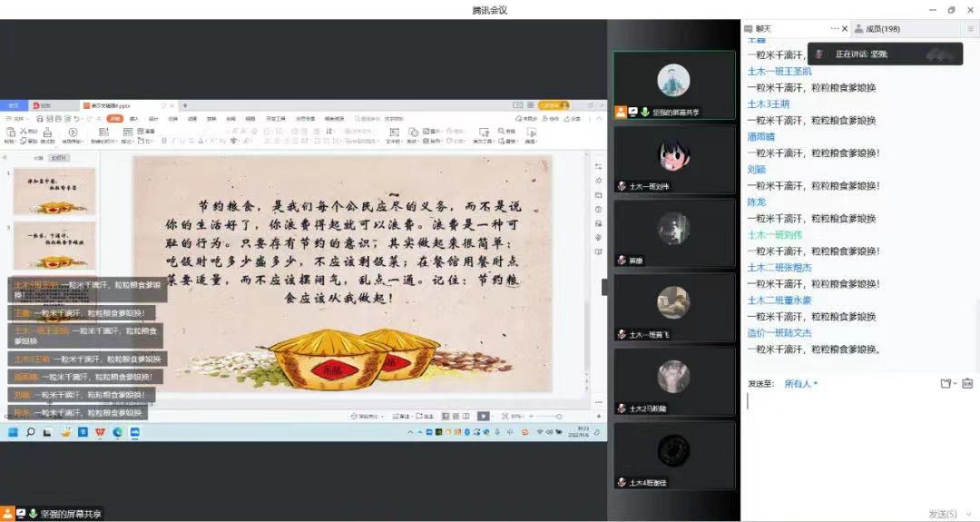
Task: Select the 土木一班刘伟 participant video tile
Action: click(x=673, y=159)
